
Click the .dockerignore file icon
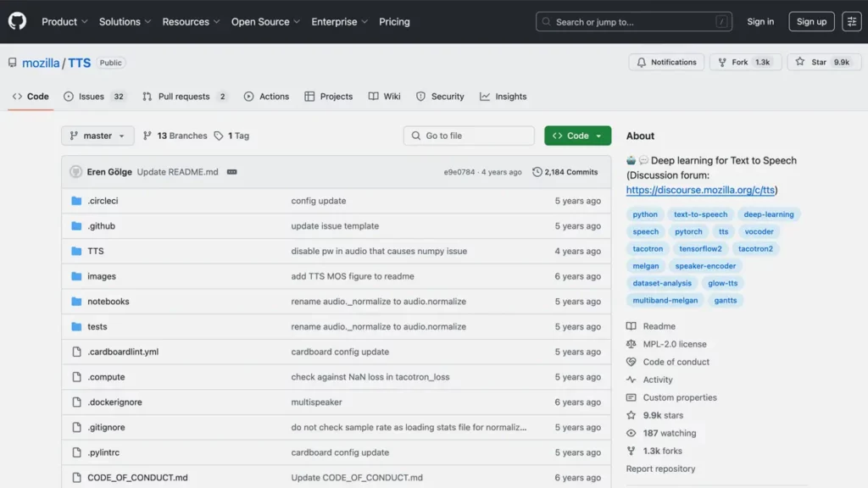[x=76, y=402]
